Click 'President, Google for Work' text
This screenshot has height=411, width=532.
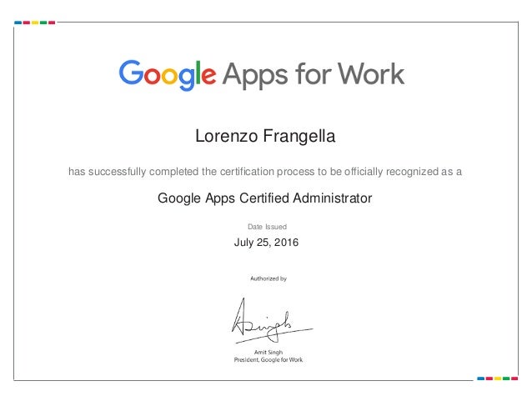tap(269, 360)
